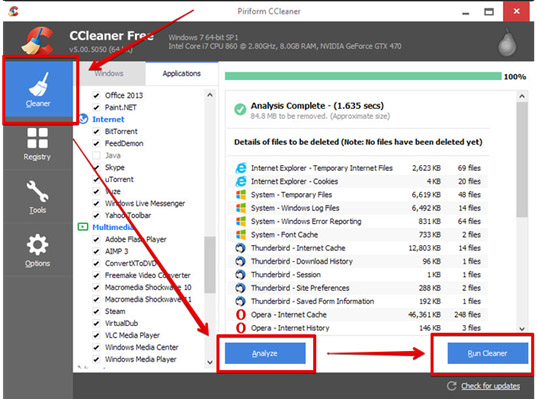Click the Internet Explorer icon beside Cookies
This screenshot has height=399, width=538.
coord(241,181)
